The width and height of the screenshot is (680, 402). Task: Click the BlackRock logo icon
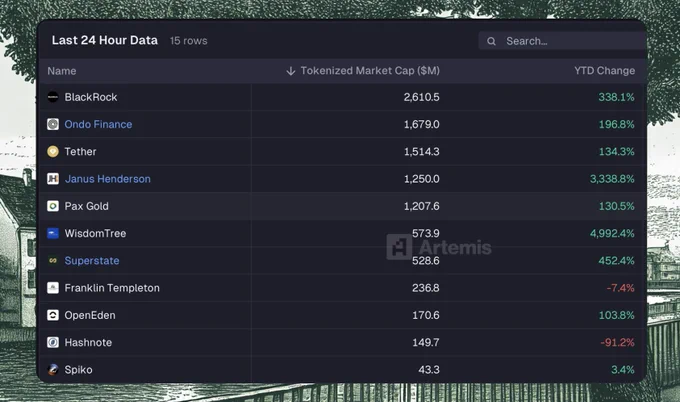click(x=53, y=97)
